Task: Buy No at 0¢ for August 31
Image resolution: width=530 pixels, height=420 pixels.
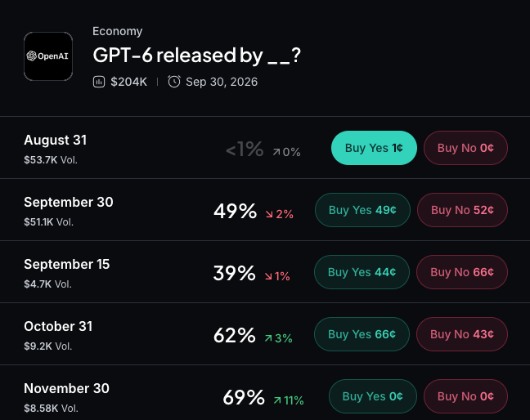Action: click(x=465, y=148)
